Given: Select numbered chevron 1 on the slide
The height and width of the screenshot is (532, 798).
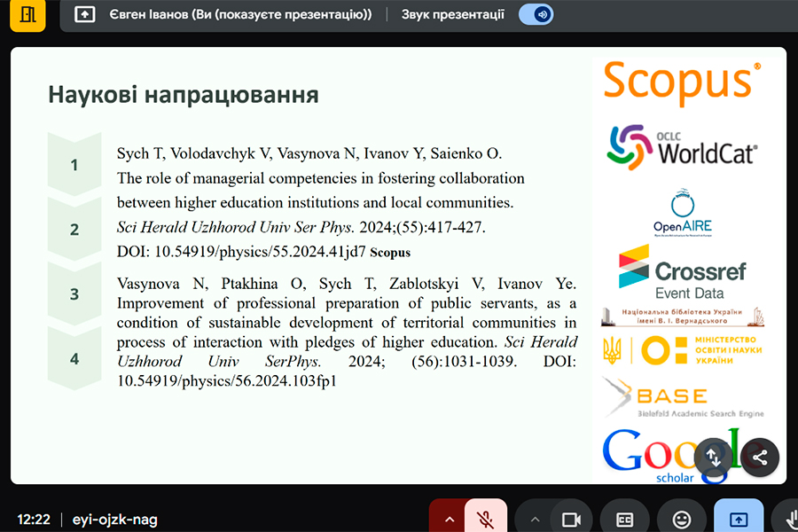Looking at the screenshot, I should click(x=74, y=164).
